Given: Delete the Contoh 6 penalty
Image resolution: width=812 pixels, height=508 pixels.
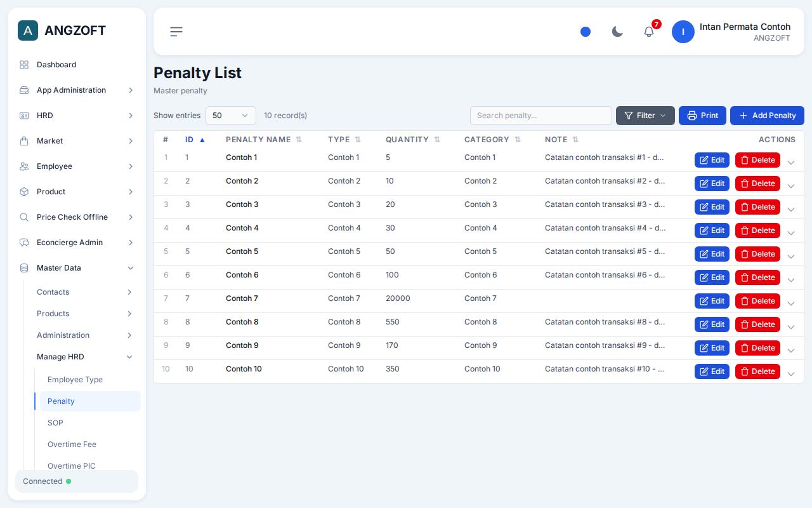Looking at the screenshot, I should coord(757,277).
